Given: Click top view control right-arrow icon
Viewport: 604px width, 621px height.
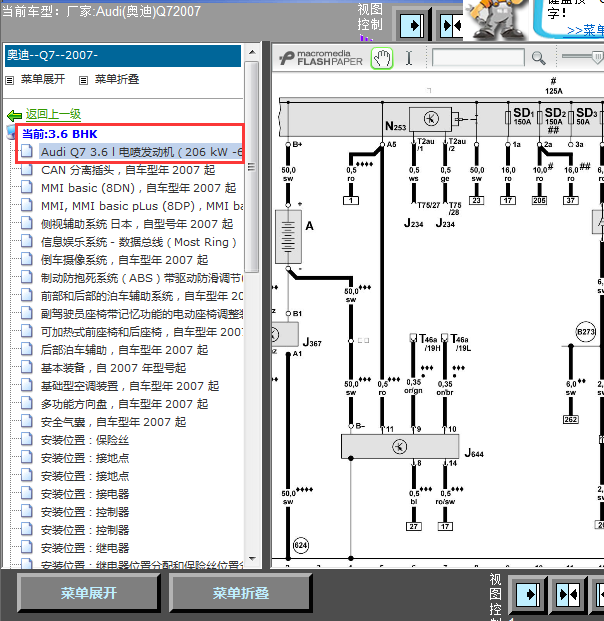Looking at the screenshot, I should pos(412,26).
